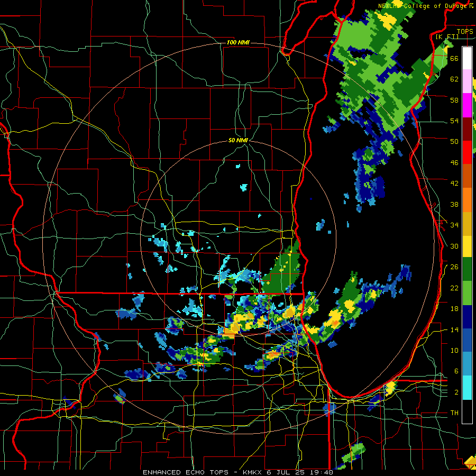Click the legend value 50
Screen dimensions: 476x476
point(454,141)
